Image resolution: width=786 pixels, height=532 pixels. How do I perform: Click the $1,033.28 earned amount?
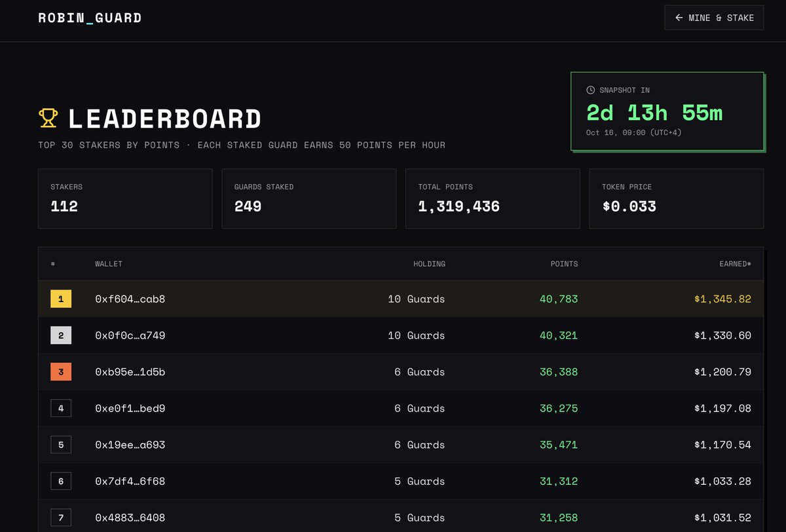click(723, 482)
